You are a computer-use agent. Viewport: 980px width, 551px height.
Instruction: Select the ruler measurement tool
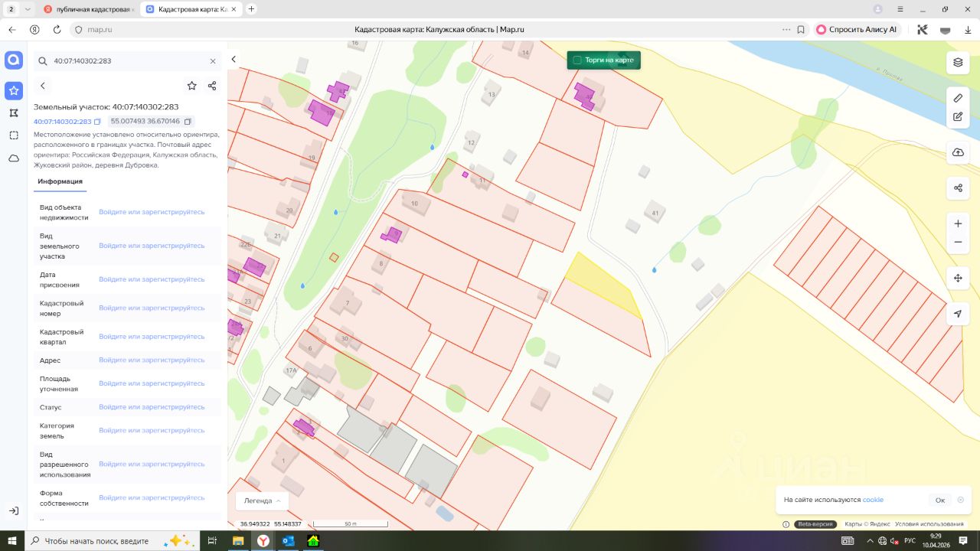[x=958, y=98]
